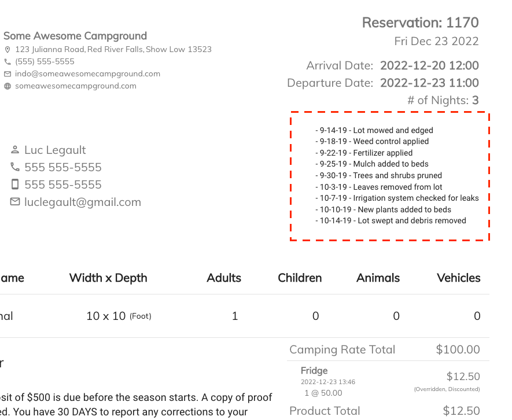Click the Width x Depth column header
Screen dimensions: 512x420
108,278
